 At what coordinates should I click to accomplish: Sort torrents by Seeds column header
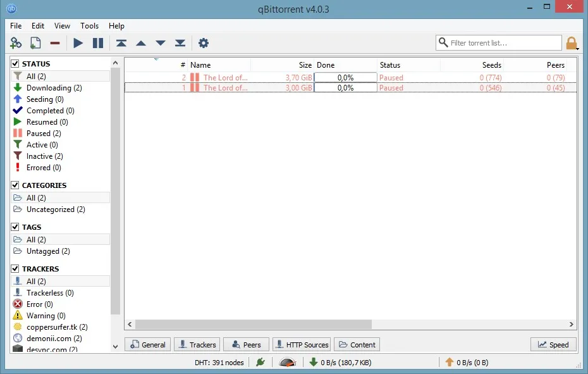click(x=472, y=65)
